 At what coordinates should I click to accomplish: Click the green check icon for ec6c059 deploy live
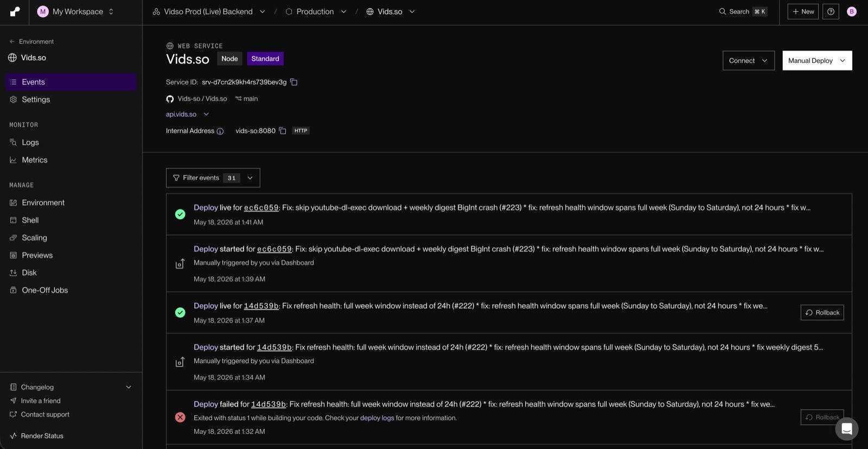tap(180, 214)
